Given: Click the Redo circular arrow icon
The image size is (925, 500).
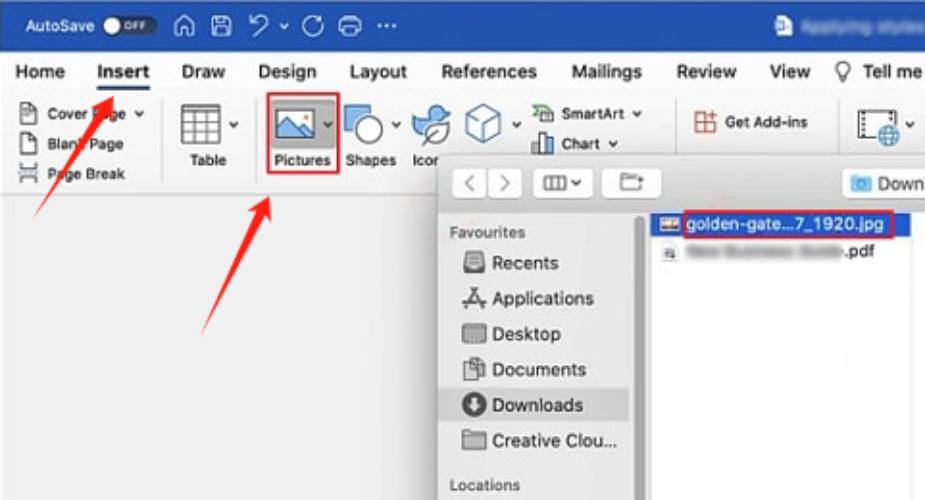Looking at the screenshot, I should (312, 26).
